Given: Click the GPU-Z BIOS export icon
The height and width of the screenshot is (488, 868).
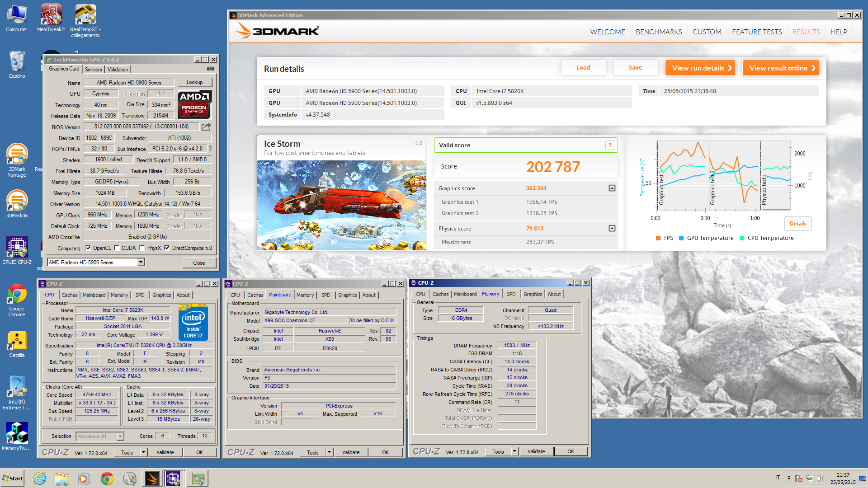Looking at the screenshot, I should [206, 127].
